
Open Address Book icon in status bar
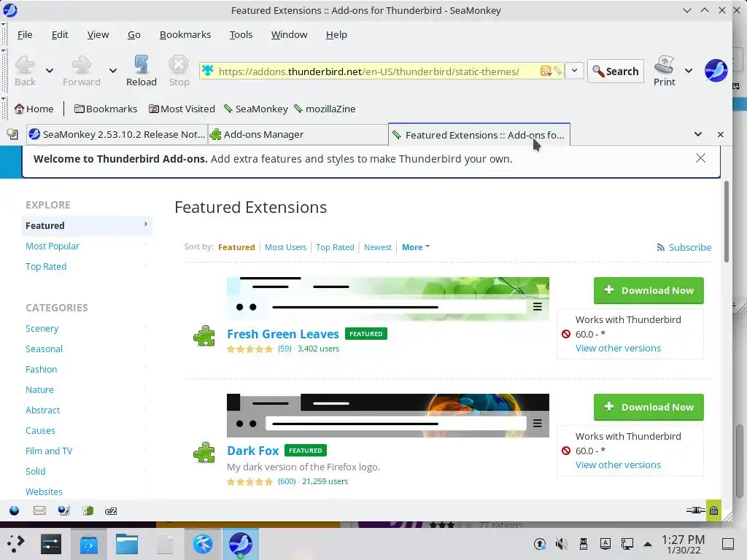88,511
